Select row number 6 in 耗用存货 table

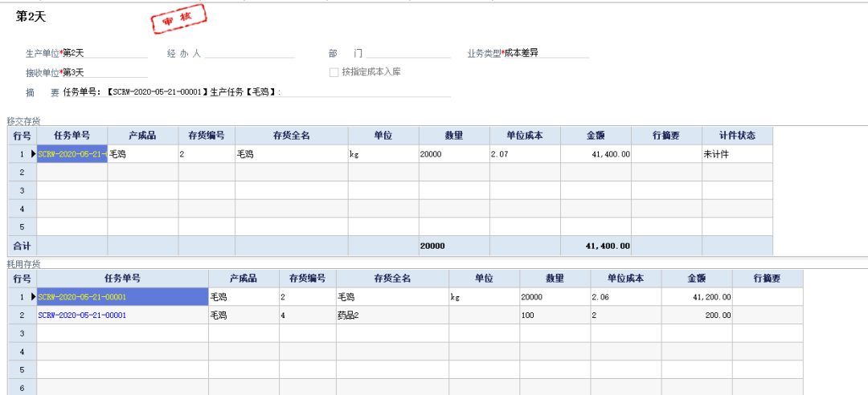pyautogui.click(x=23, y=388)
